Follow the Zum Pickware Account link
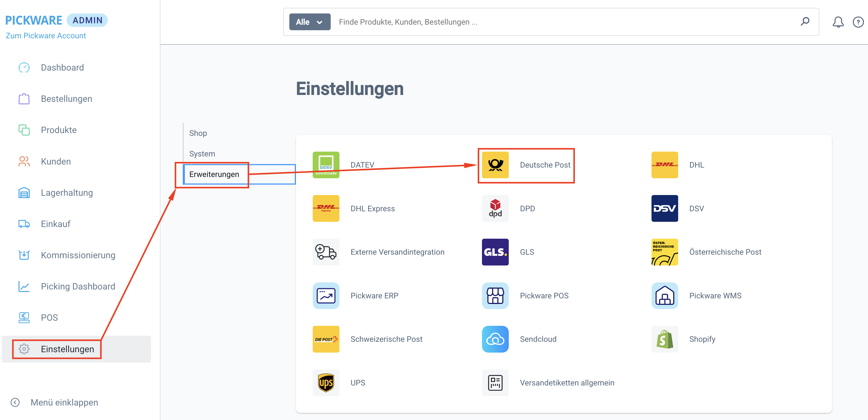 point(46,35)
